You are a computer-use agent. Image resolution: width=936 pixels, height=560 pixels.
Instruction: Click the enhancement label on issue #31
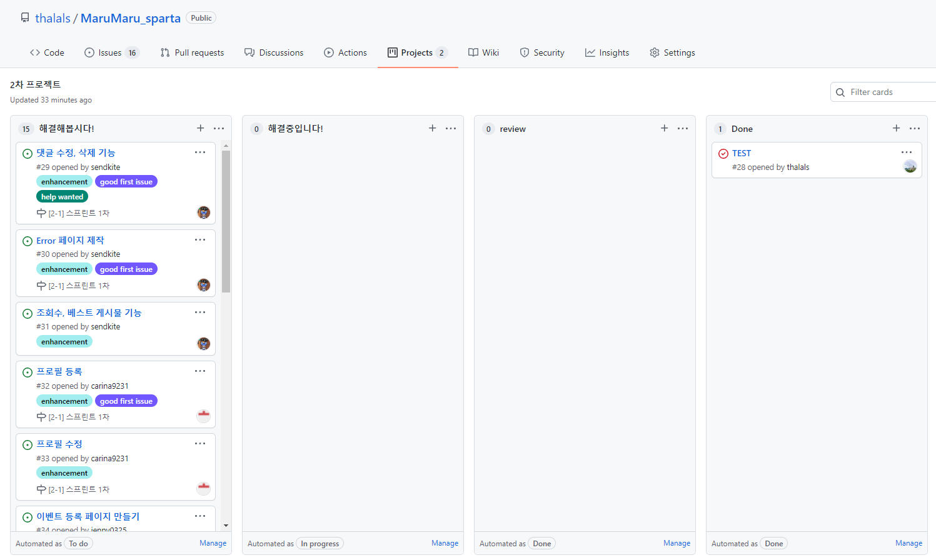pos(64,341)
